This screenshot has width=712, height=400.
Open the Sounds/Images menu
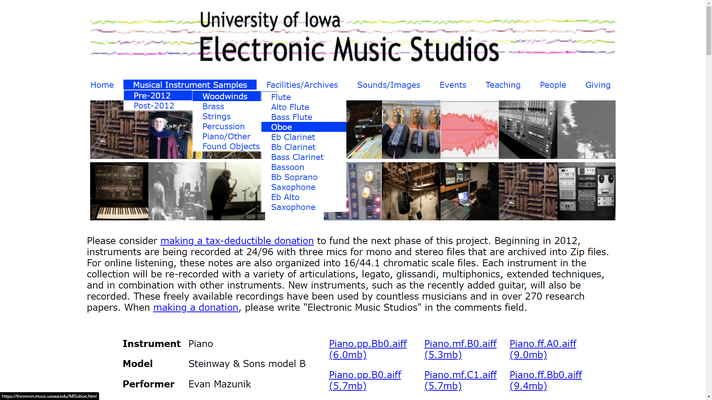[389, 85]
